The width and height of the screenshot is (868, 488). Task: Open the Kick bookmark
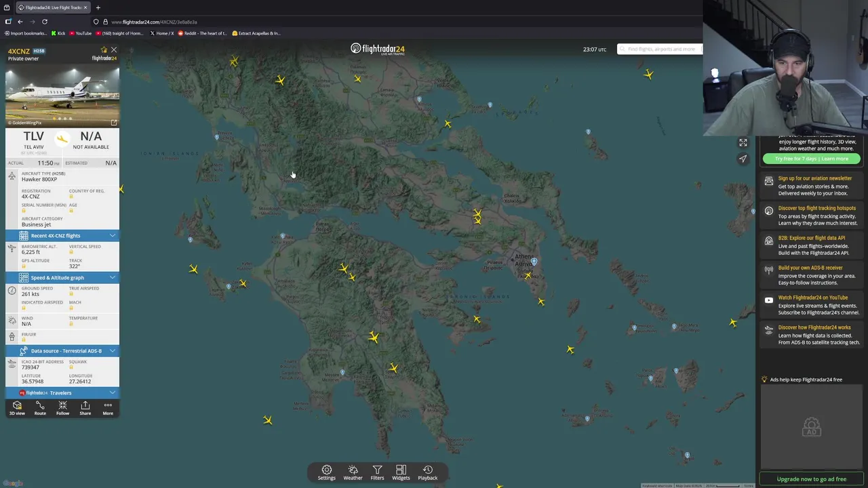(58, 33)
